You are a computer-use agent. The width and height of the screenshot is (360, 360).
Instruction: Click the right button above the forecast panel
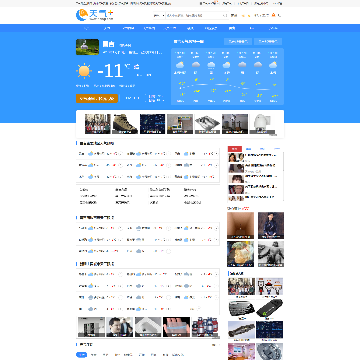tap(268, 42)
